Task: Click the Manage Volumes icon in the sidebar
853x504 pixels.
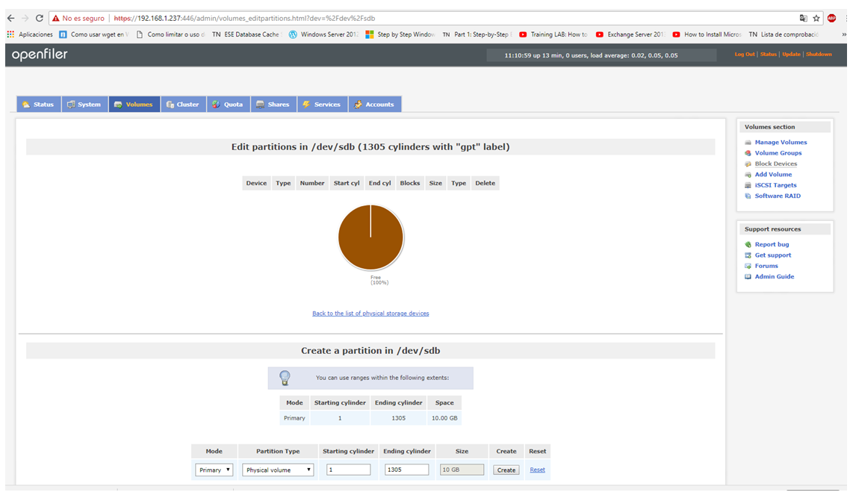Action: (x=748, y=143)
